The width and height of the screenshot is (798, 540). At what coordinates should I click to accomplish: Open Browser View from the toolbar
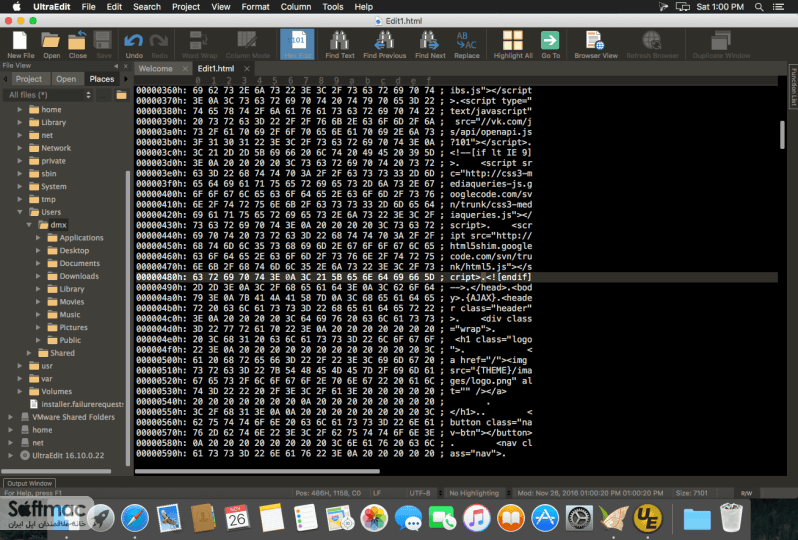595,45
